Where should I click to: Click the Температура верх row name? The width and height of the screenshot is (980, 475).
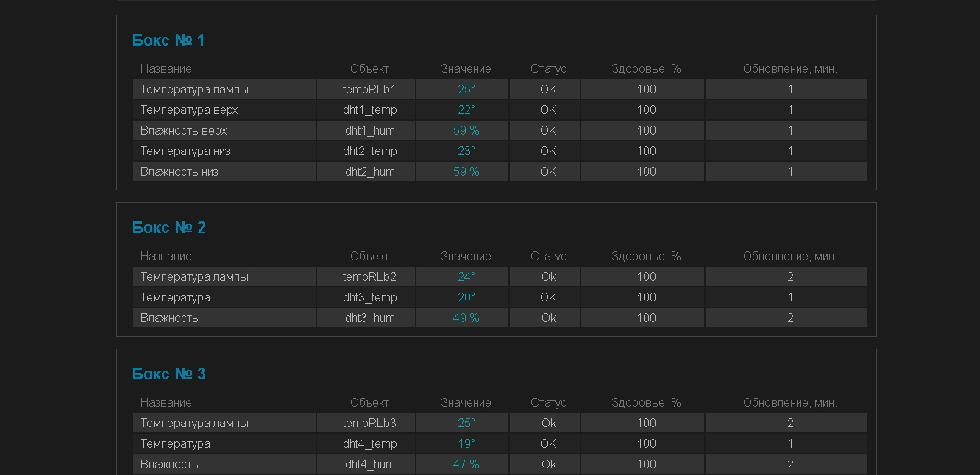point(189,110)
